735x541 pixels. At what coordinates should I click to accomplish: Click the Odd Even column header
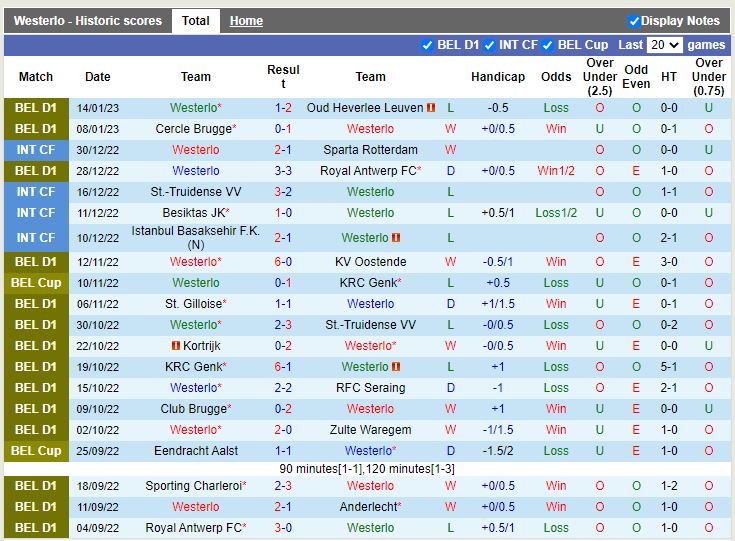(x=636, y=77)
